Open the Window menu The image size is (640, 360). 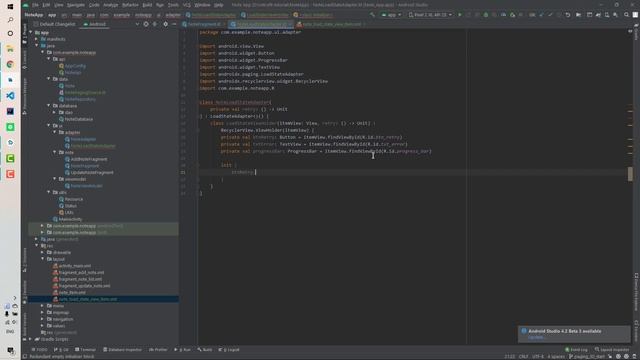coord(202,5)
